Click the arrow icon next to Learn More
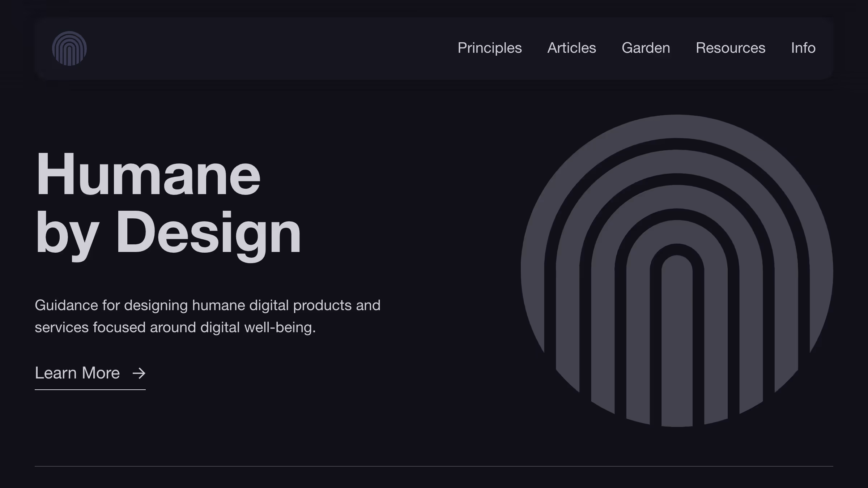The image size is (868, 488). pos(139,373)
